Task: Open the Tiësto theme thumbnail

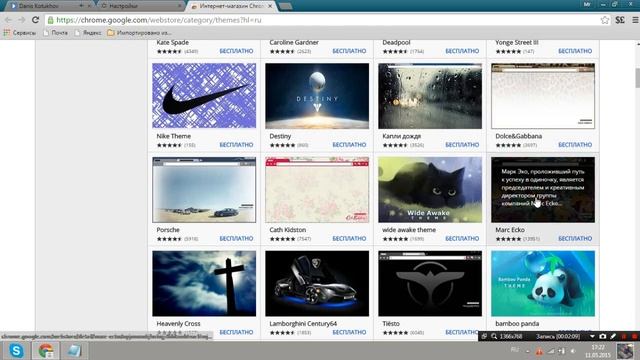Action: pos(430,283)
